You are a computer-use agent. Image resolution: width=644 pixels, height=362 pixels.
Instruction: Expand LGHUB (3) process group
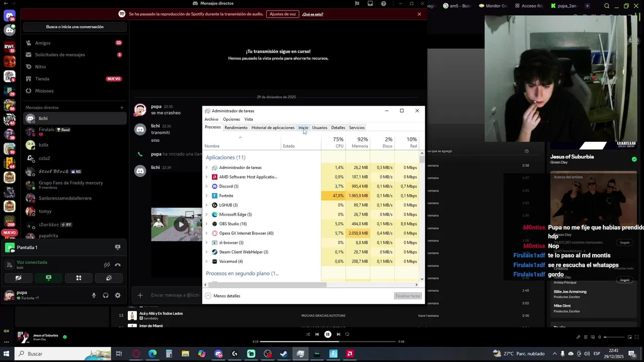(206, 205)
